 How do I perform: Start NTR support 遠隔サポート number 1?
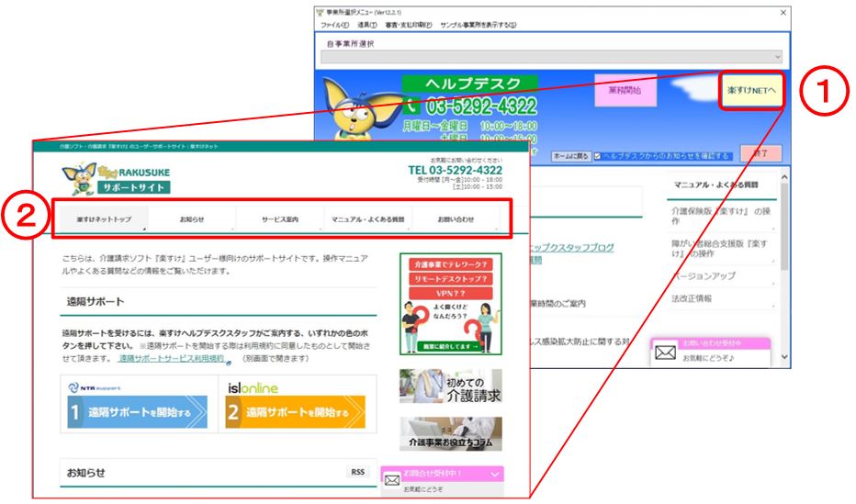(137, 412)
